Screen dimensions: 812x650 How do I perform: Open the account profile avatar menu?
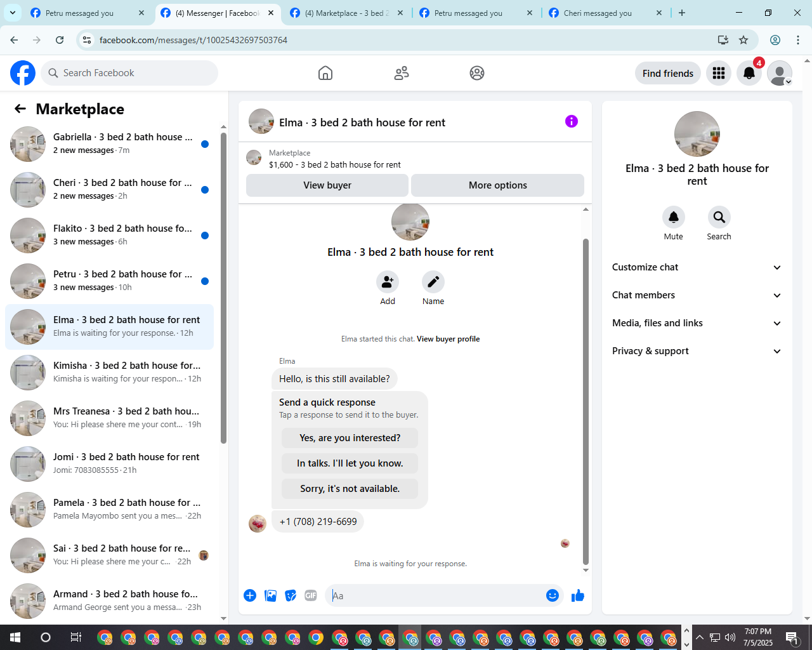[780, 73]
